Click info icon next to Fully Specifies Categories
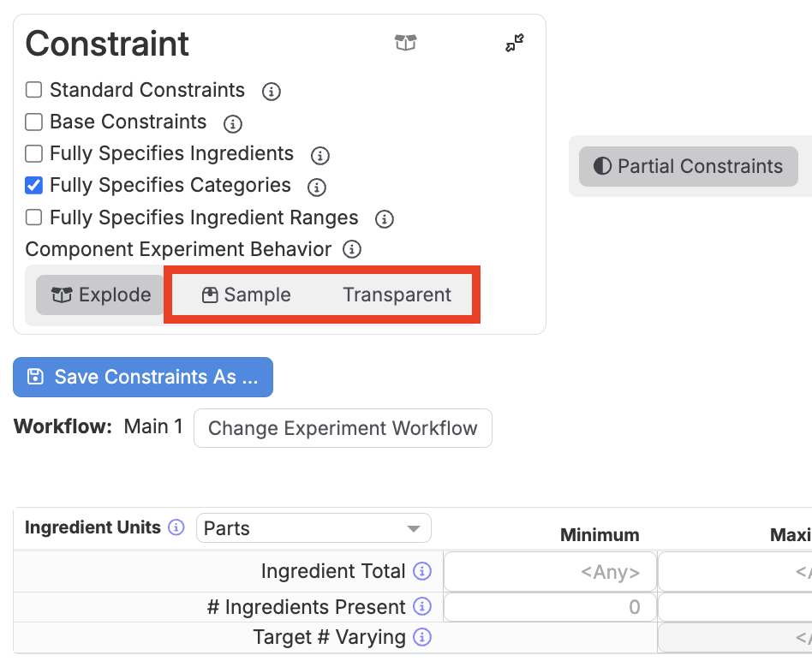 coord(316,187)
